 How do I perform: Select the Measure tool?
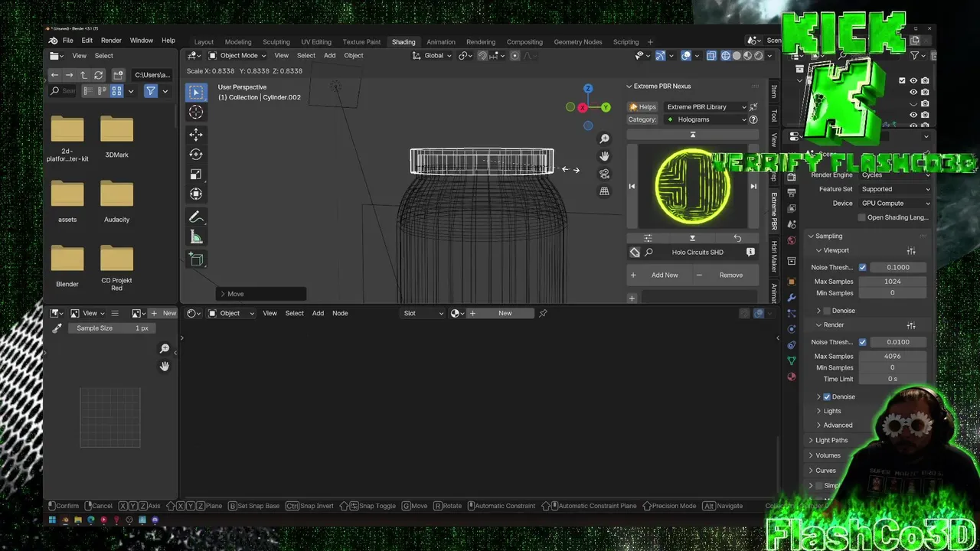(196, 237)
